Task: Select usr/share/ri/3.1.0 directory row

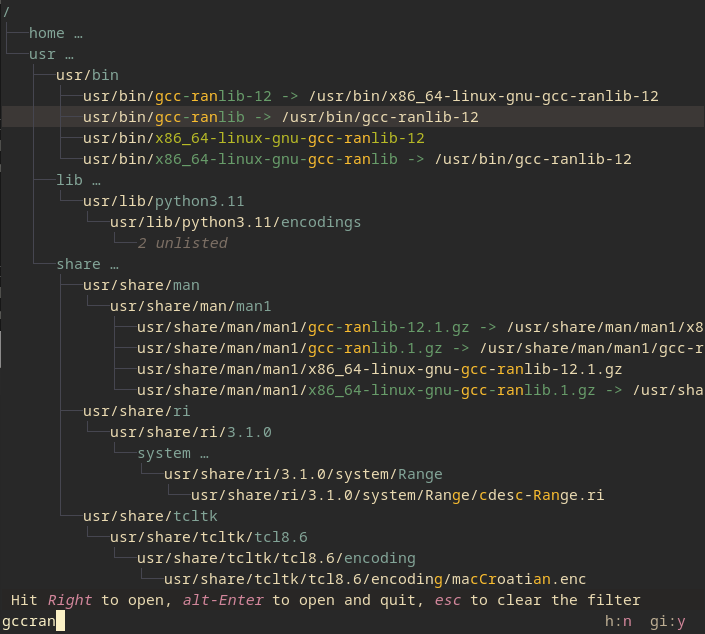Action: tap(191, 433)
